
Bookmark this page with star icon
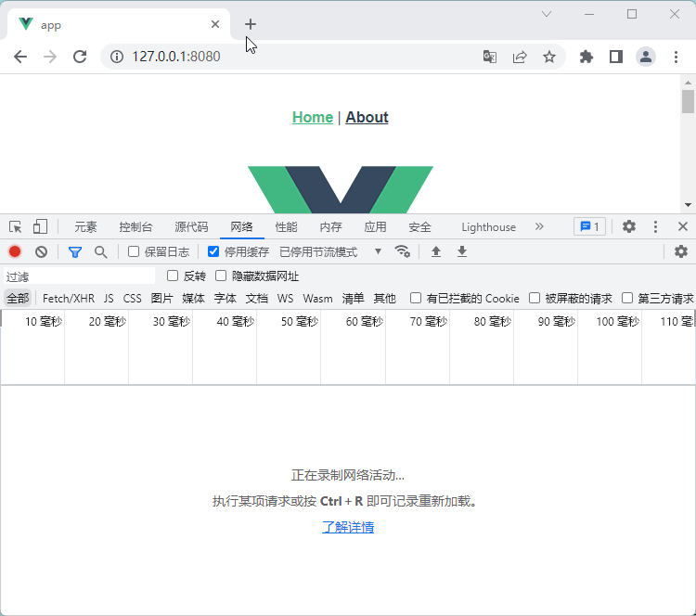point(549,57)
